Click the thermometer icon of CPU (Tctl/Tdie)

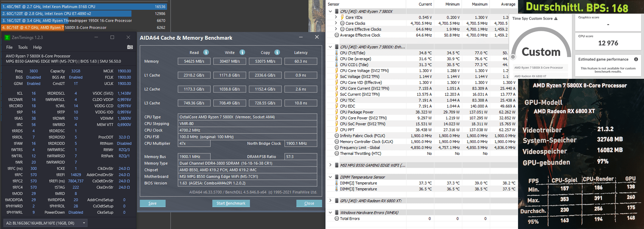pos(337,53)
